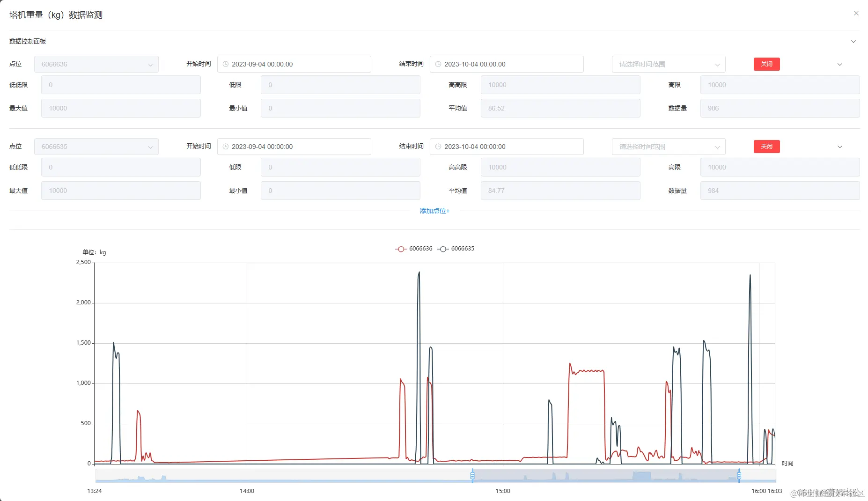Viewport: 868px width, 501px height.
Task: Click the 平均值 field showing 86.52
Action: tap(560, 108)
